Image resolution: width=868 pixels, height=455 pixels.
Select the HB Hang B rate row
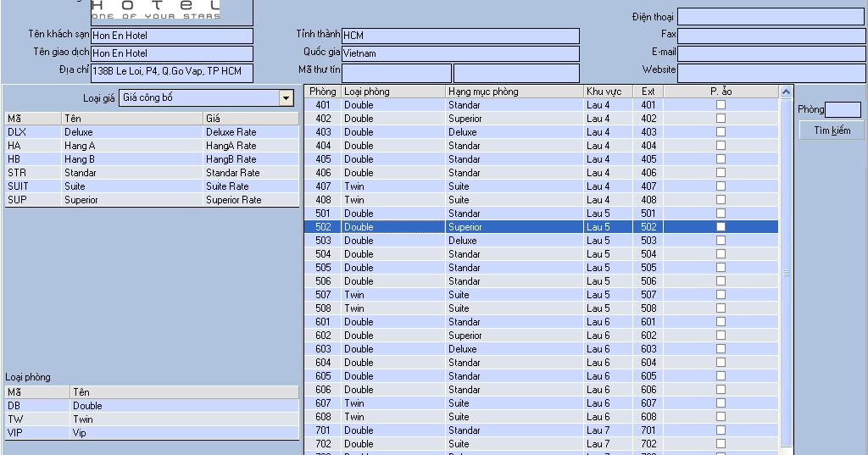tap(153, 158)
